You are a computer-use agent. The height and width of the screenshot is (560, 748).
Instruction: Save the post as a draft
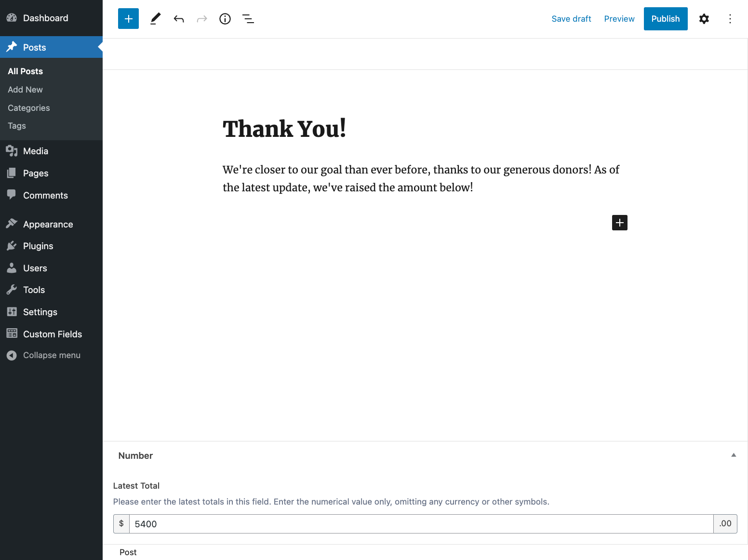571,18
